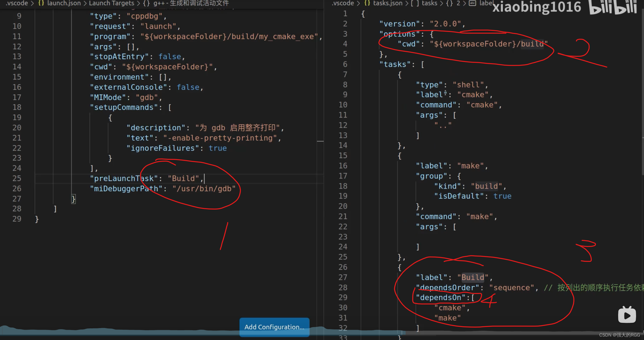This screenshot has height=340, width=644.
Task: Open tasks.json breadcrumb in right editor
Action: pos(388,3)
